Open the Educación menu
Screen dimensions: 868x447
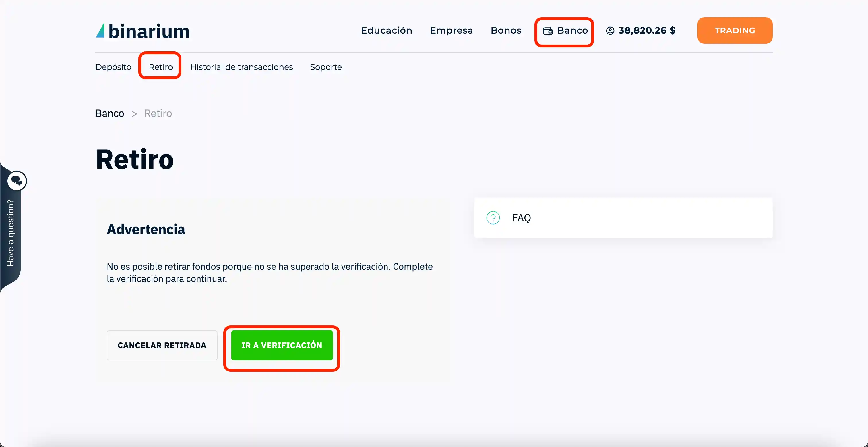pos(386,30)
